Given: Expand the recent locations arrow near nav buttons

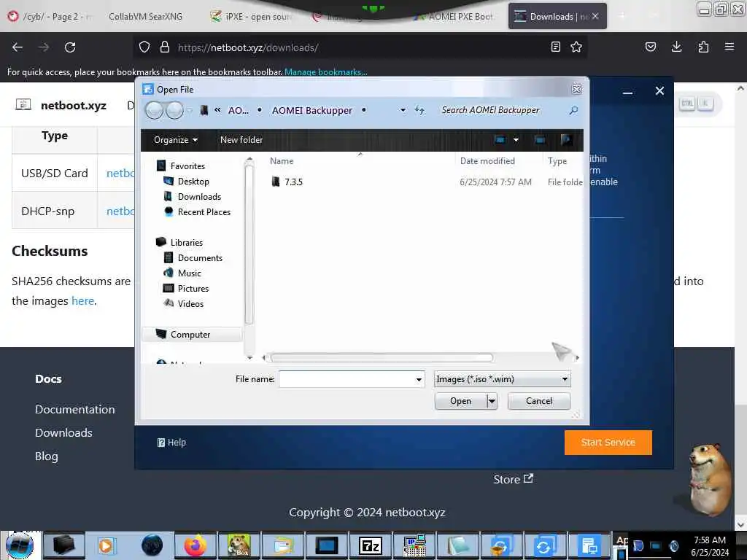Looking at the screenshot, I should point(189,111).
